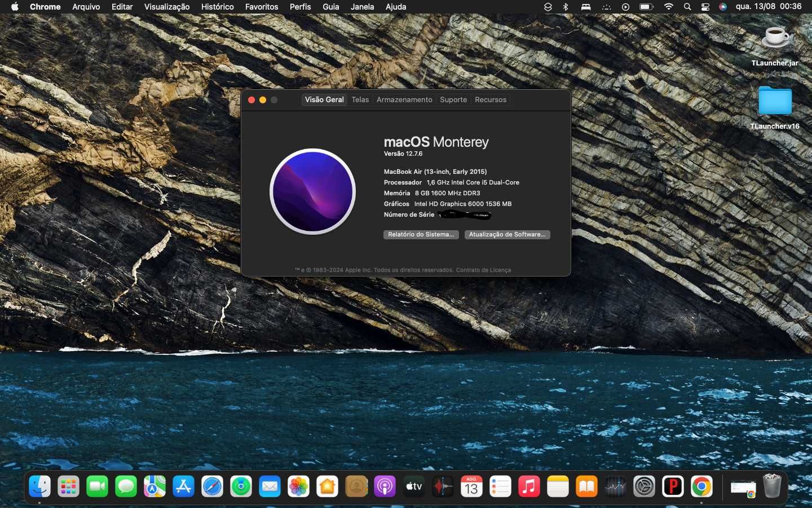Open the Editar menu
This screenshot has height=508, width=812.
pyautogui.click(x=122, y=7)
